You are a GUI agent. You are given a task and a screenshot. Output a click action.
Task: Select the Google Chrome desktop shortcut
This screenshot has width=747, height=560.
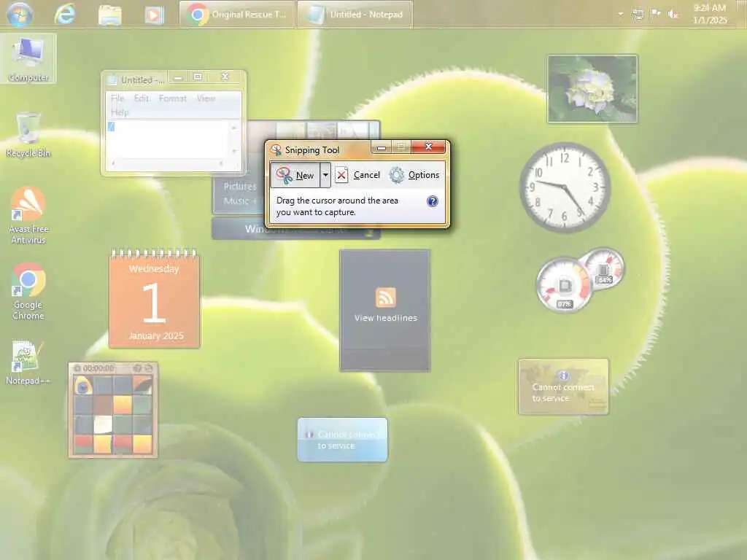pos(28,292)
